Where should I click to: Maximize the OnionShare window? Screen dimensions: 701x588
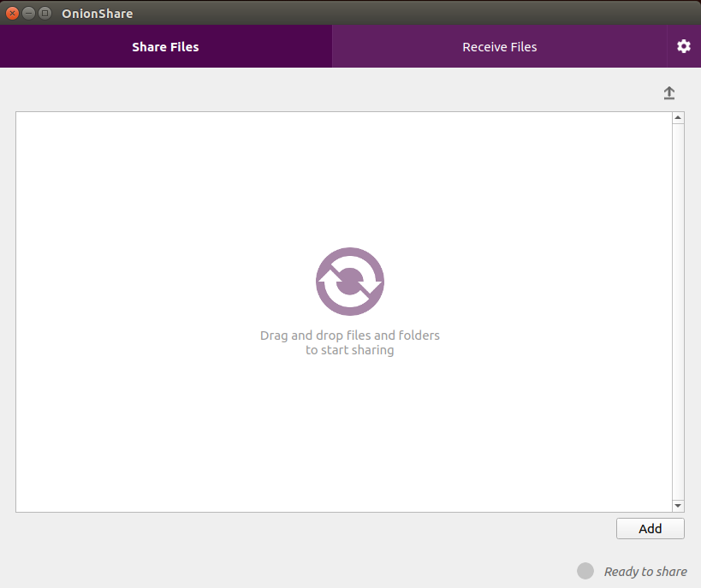(x=45, y=13)
